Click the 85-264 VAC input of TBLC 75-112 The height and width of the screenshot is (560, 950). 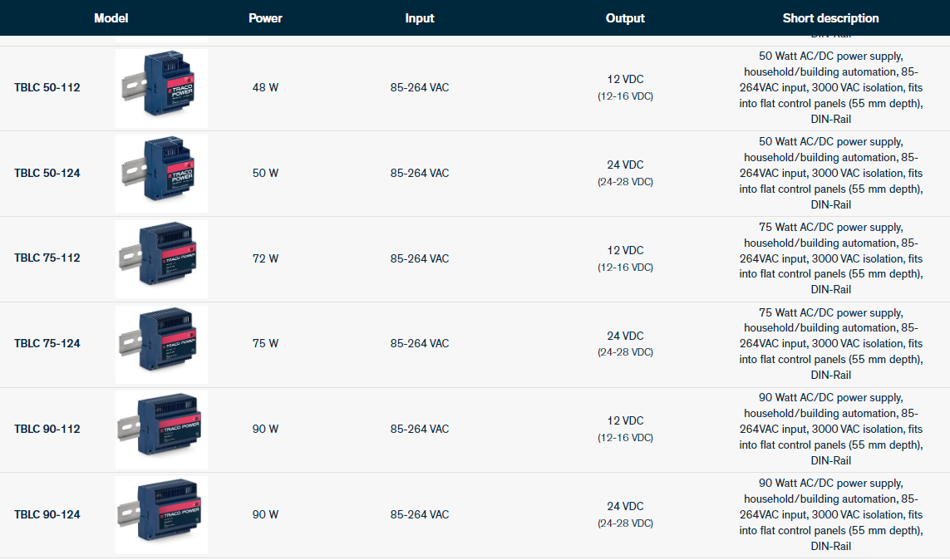coord(420,258)
